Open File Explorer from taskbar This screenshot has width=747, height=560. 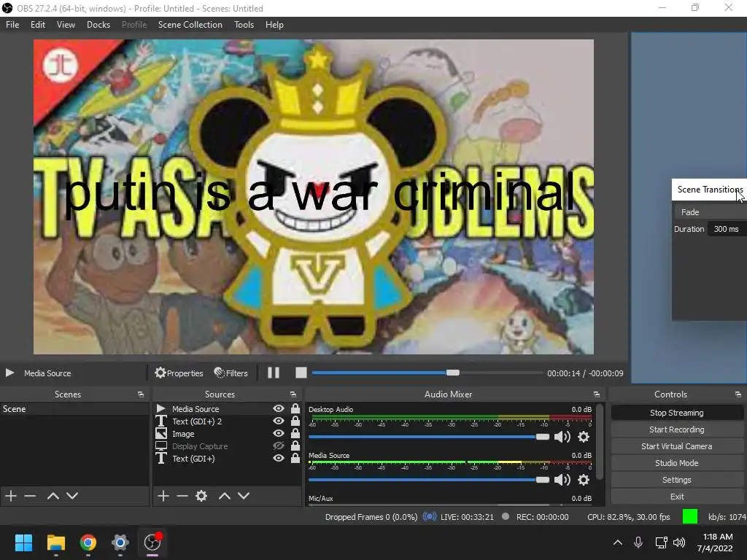55,542
